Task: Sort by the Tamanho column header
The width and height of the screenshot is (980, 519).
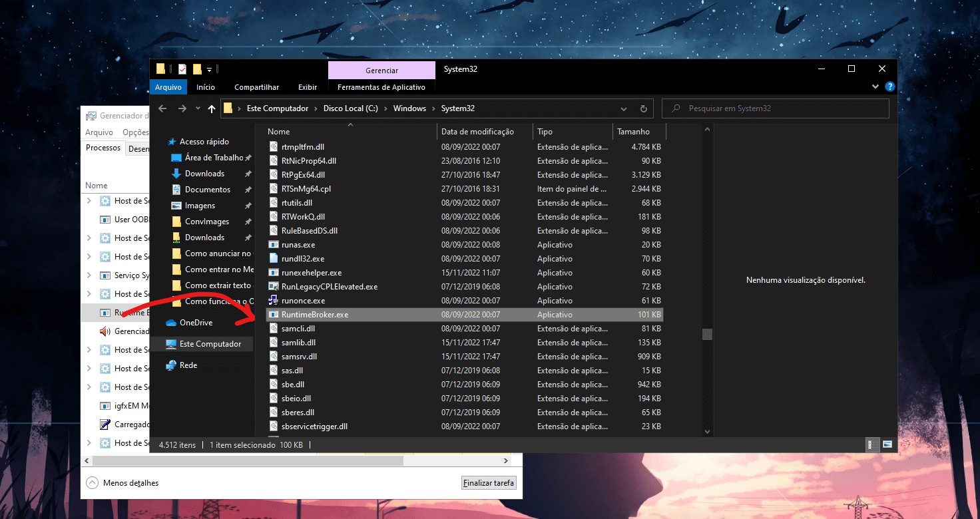Action: tap(638, 132)
